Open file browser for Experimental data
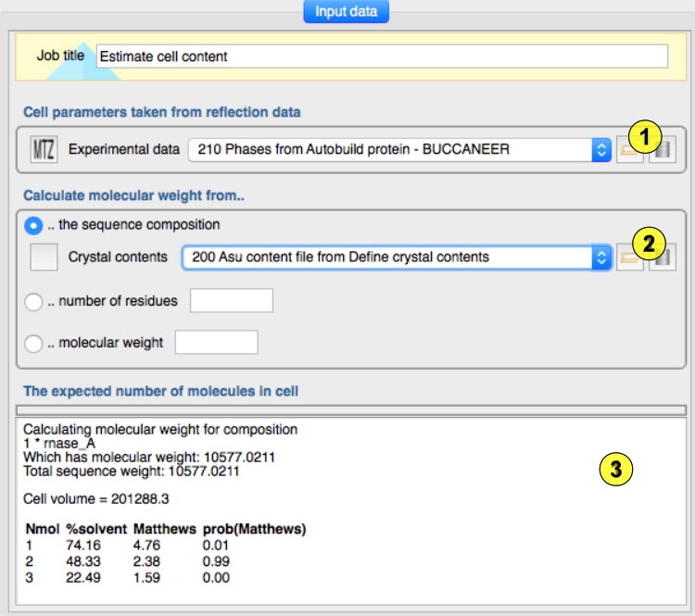The image size is (695, 616). point(630,149)
